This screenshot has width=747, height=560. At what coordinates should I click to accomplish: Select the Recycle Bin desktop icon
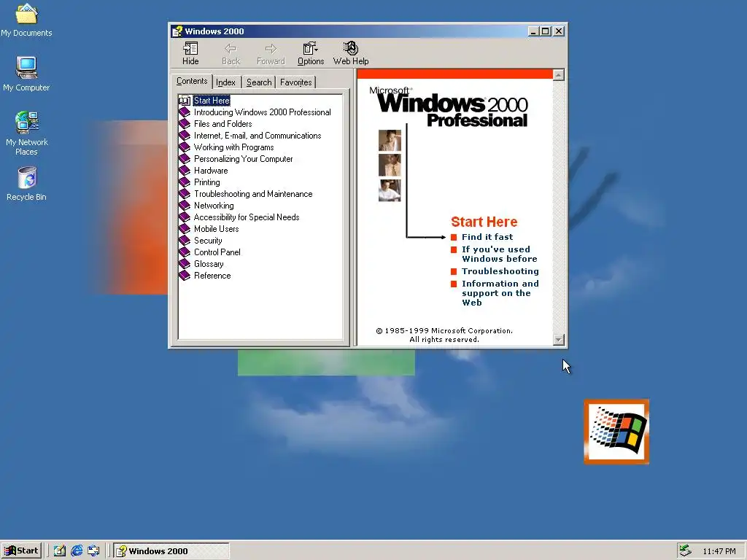pos(27,183)
